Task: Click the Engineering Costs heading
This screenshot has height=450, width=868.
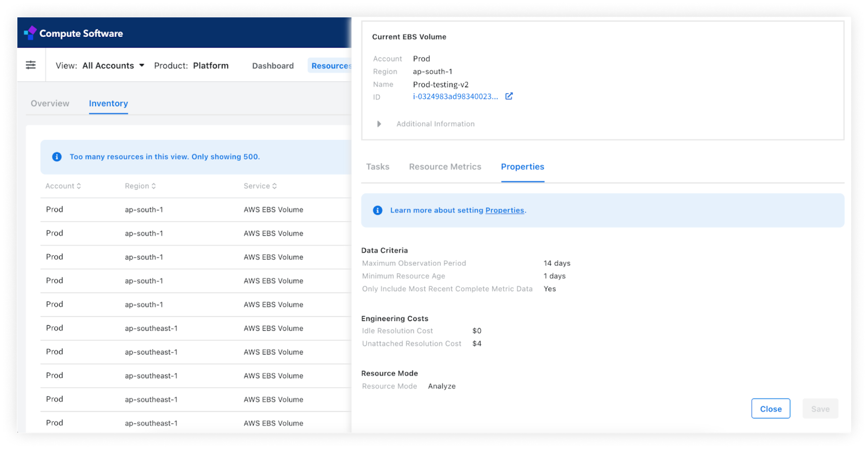Action: pos(395,318)
